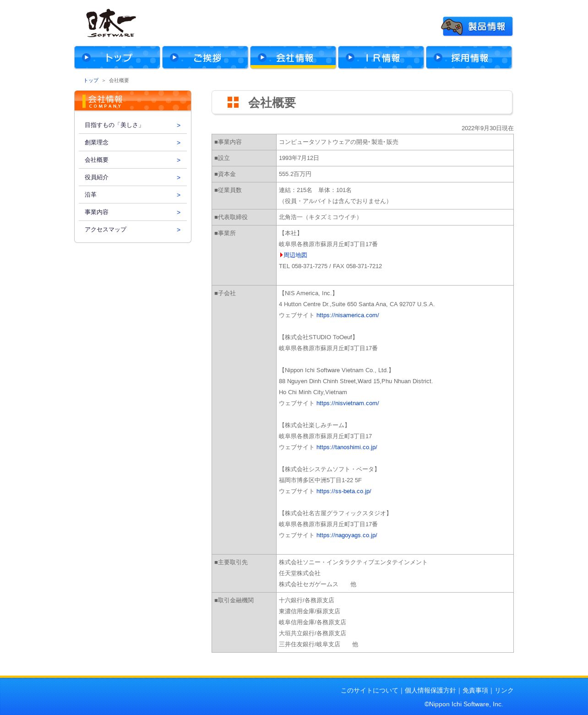Open アクセスマップ in the sidebar
The width and height of the screenshot is (588, 715).
(x=133, y=230)
